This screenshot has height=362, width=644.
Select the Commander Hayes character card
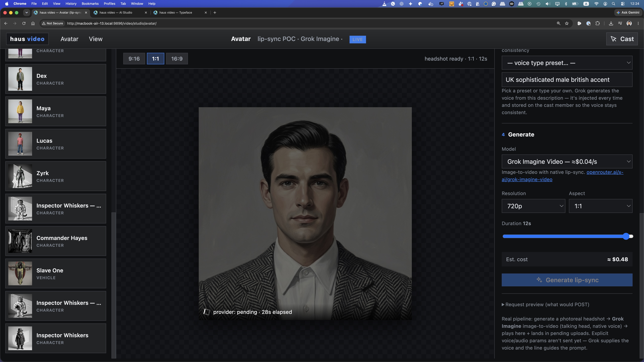[x=56, y=241]
